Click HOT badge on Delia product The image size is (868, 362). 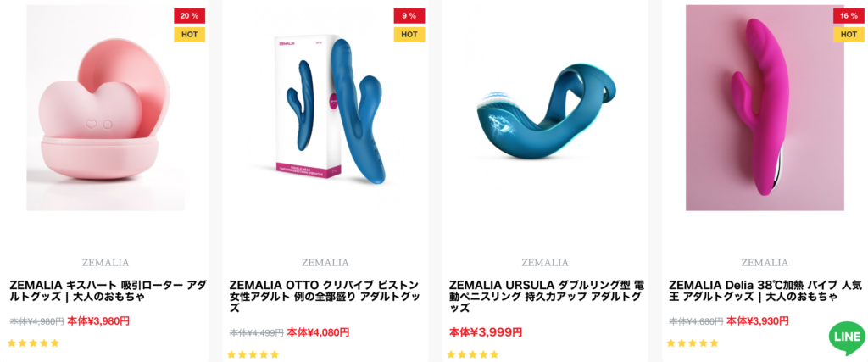[849, 34]
